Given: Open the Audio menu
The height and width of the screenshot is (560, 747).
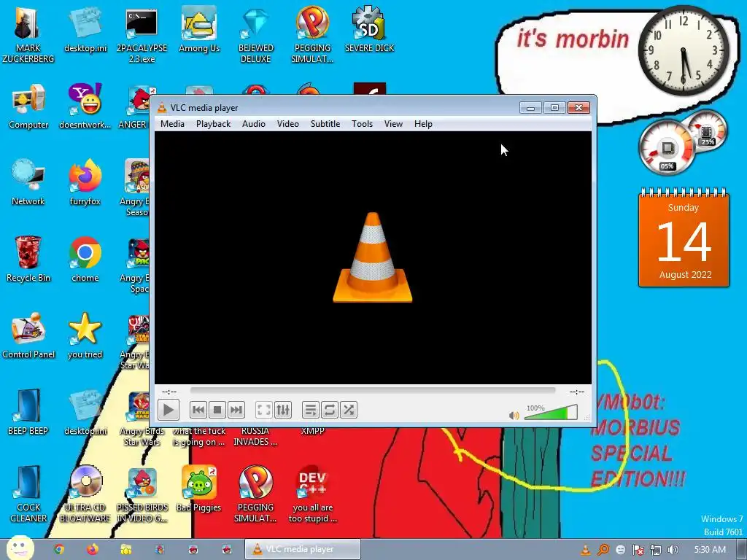Looking at the screenshot, I should point(253,124).
